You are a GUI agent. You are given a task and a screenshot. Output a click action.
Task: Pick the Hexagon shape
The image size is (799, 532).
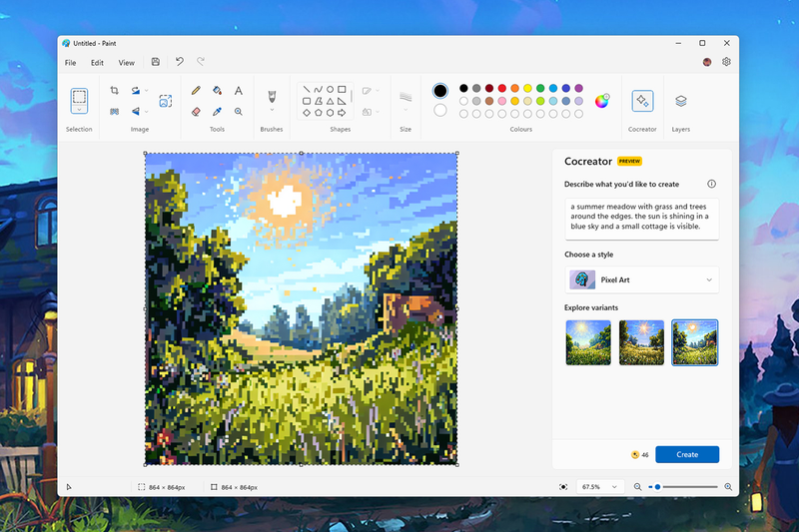(330, 113)
